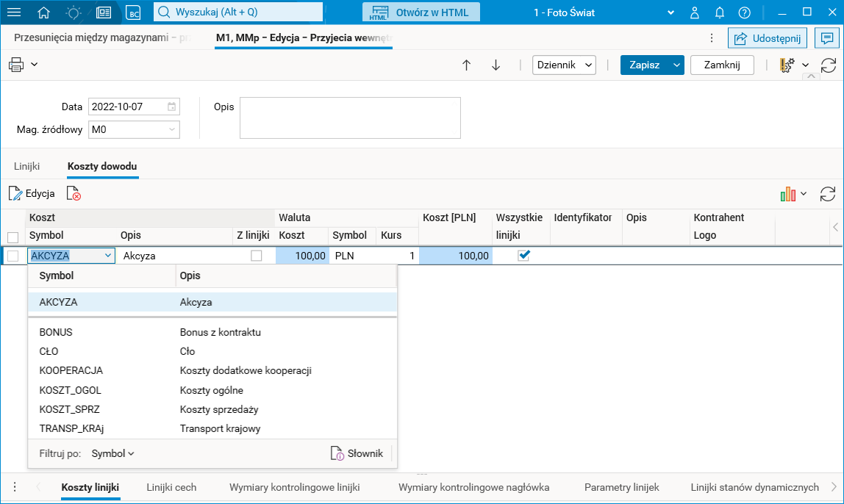
Task: Click the Wyszukaj search field
Action: click(x=238, y=12)
